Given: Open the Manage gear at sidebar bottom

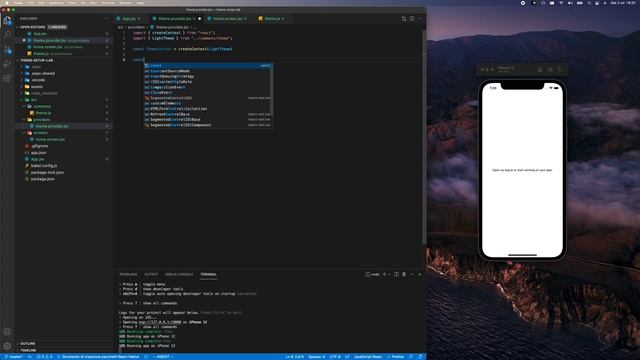Looking at the screenshot, I should point(7,346).
